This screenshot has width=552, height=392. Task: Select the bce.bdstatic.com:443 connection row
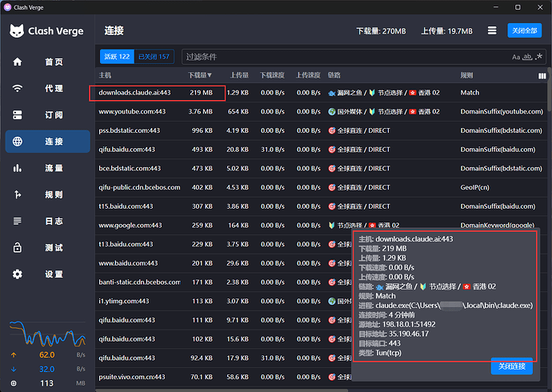[x=321, y=169]
